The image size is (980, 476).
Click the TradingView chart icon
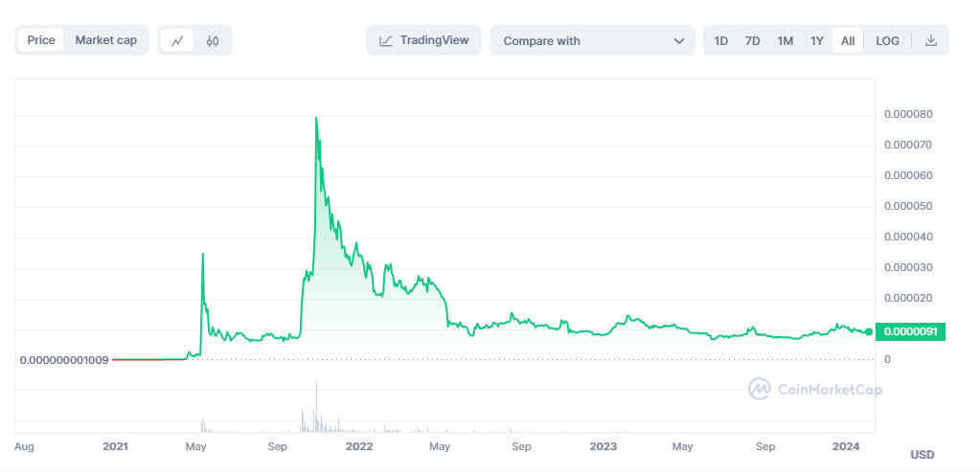click(x=386, y=40)
